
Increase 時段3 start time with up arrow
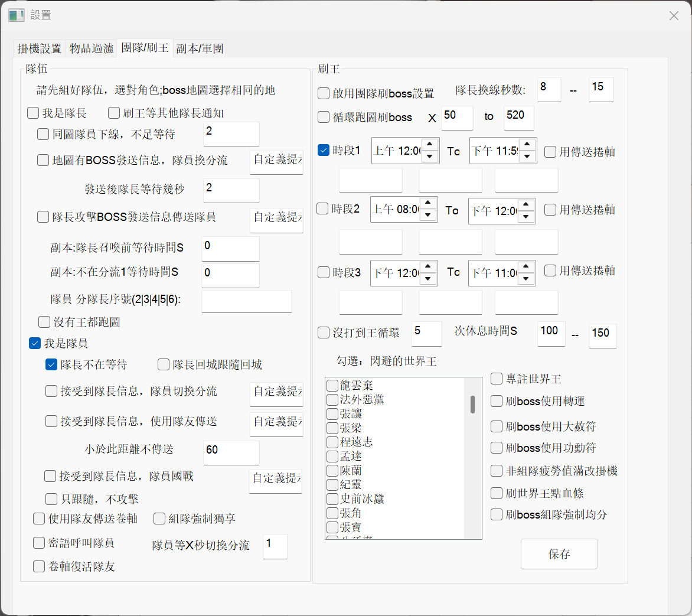point(427,267)
